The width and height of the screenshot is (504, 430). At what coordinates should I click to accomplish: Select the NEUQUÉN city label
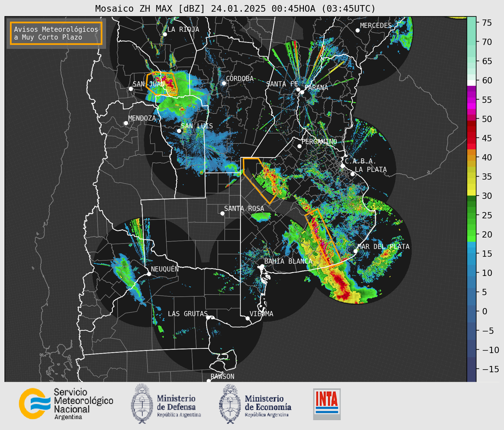point(165,269)
